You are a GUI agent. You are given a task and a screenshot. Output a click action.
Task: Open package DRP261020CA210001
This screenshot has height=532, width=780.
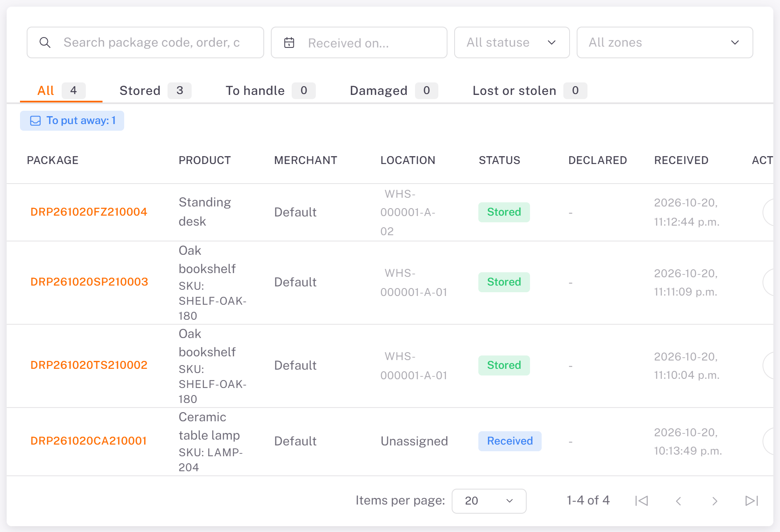point(88,441)
